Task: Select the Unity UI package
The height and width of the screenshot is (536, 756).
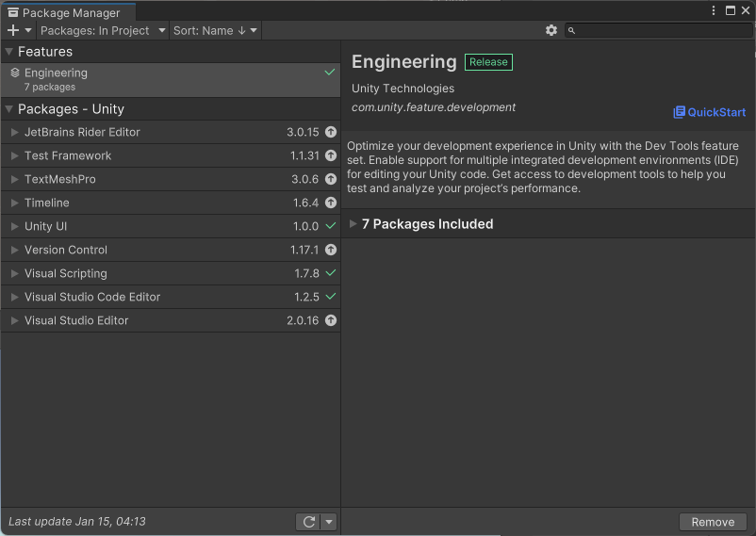Action: tap(171, 226)
